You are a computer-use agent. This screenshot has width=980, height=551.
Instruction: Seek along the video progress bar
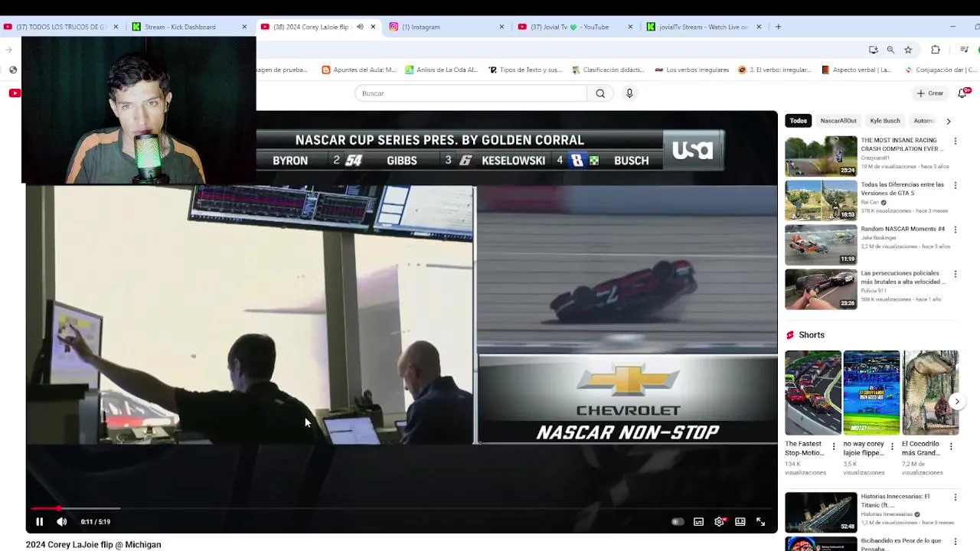(x=402, y=508)
